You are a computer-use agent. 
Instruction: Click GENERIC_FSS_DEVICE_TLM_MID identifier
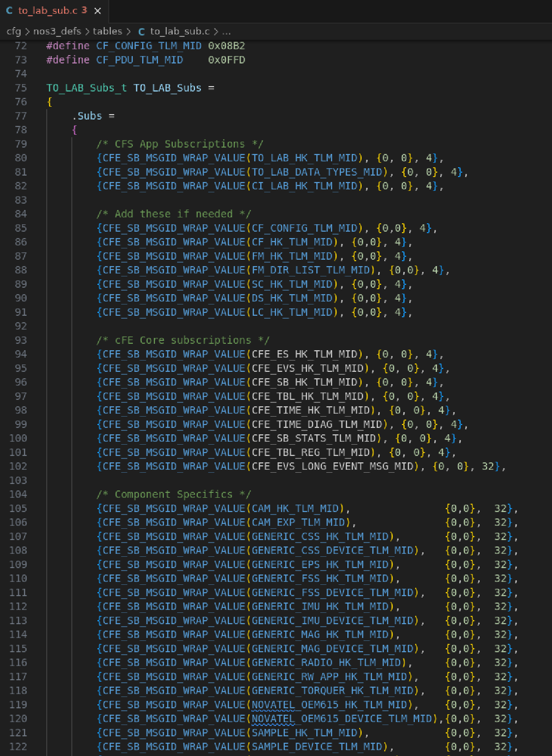coord(333,593)
